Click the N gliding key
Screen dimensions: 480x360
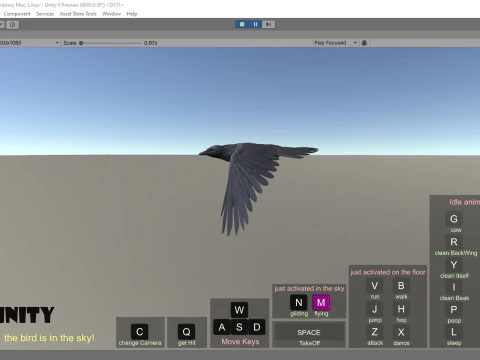(x=299, y=303)
